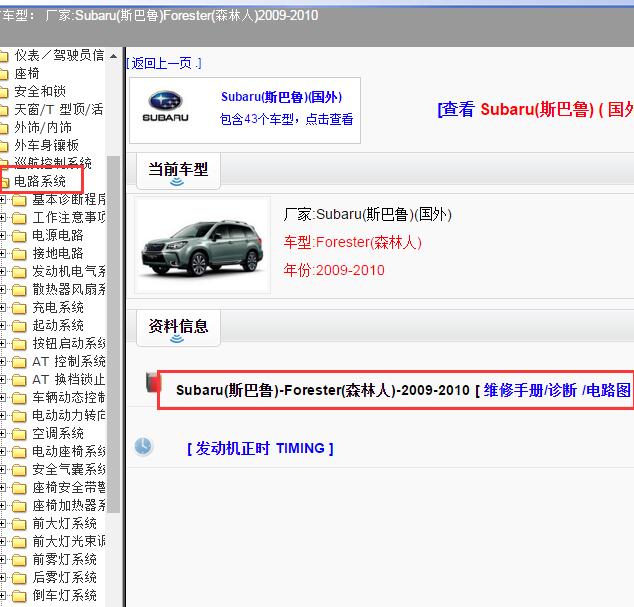634x607 pixels.
Task: Open the 电路系统 tree folder
Action: point(40,181)
